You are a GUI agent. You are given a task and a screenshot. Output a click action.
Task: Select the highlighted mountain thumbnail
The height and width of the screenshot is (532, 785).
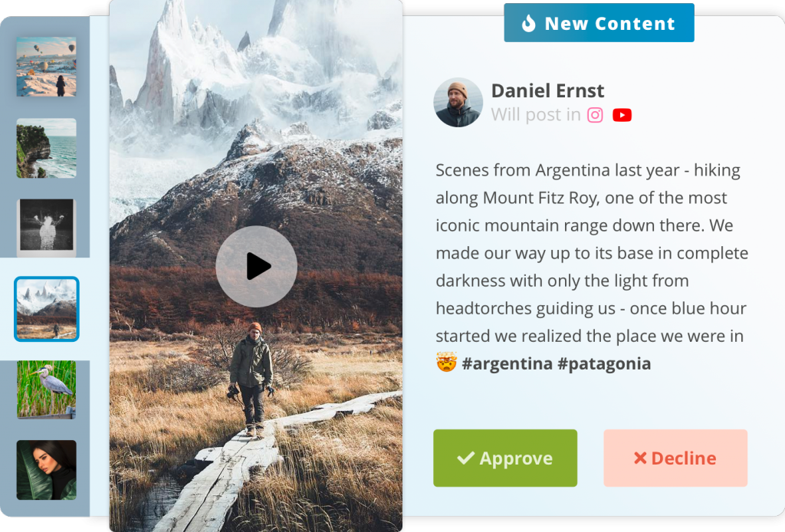coord(47,309)
